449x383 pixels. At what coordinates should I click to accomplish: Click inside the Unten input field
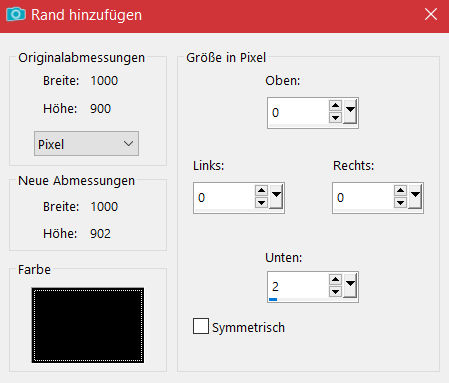298,287
